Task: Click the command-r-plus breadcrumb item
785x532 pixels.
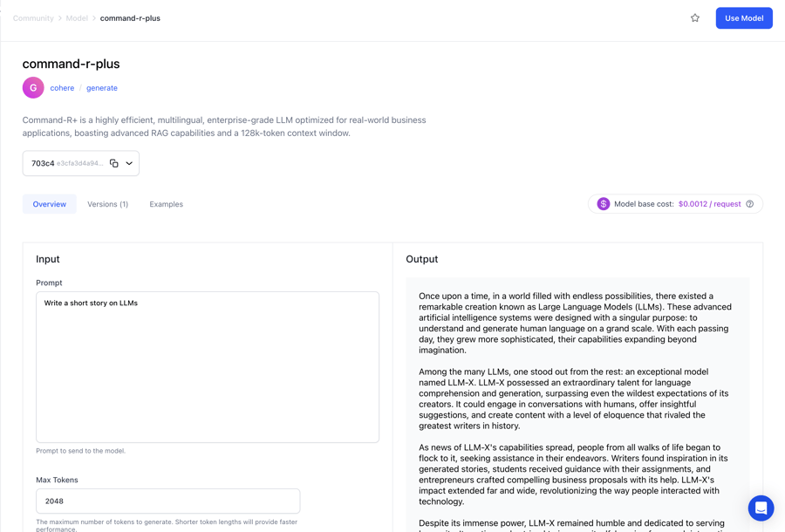Action: point(130,18)
